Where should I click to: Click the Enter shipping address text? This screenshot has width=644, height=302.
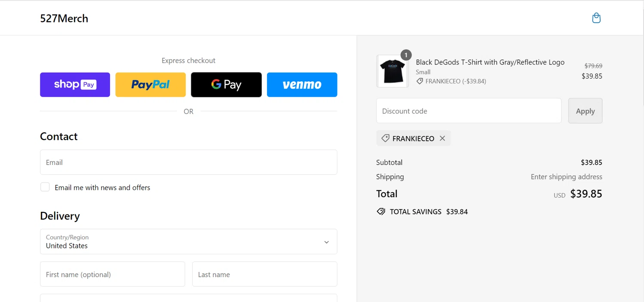[x=566, y=177]
